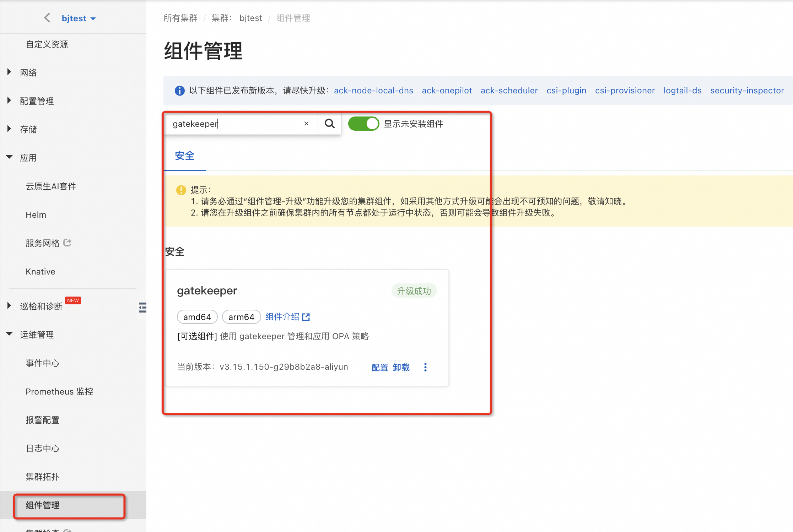
Task: Click the search magnifier icon
Action: (x=330, y=124)
